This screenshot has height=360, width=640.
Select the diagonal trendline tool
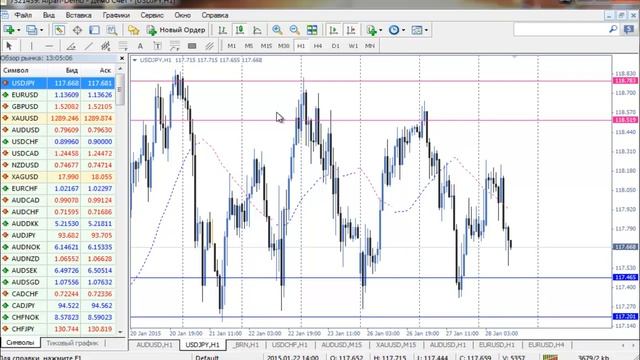tap(89, 46)
